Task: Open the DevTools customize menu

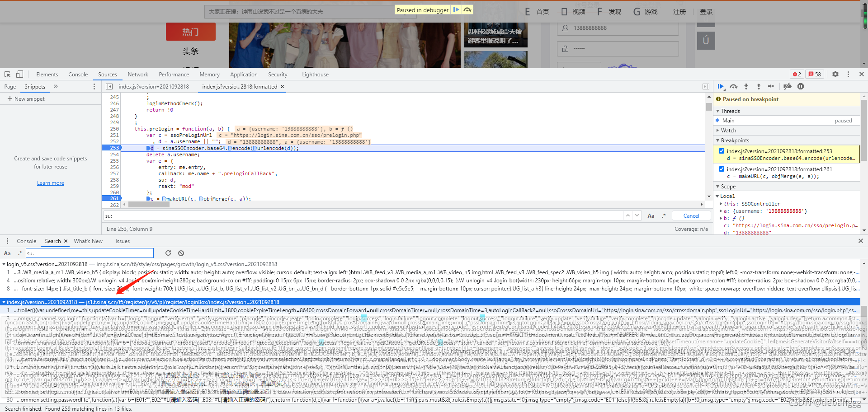Action: coord(848,74)
